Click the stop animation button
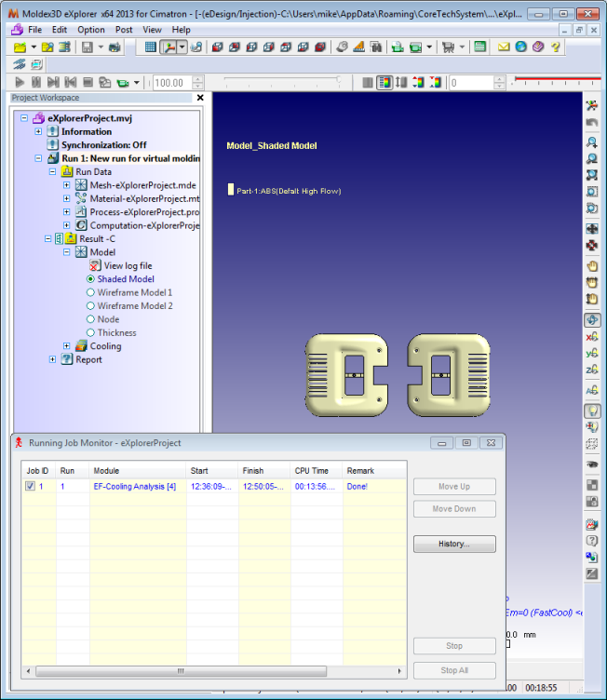 coord(88,83)
